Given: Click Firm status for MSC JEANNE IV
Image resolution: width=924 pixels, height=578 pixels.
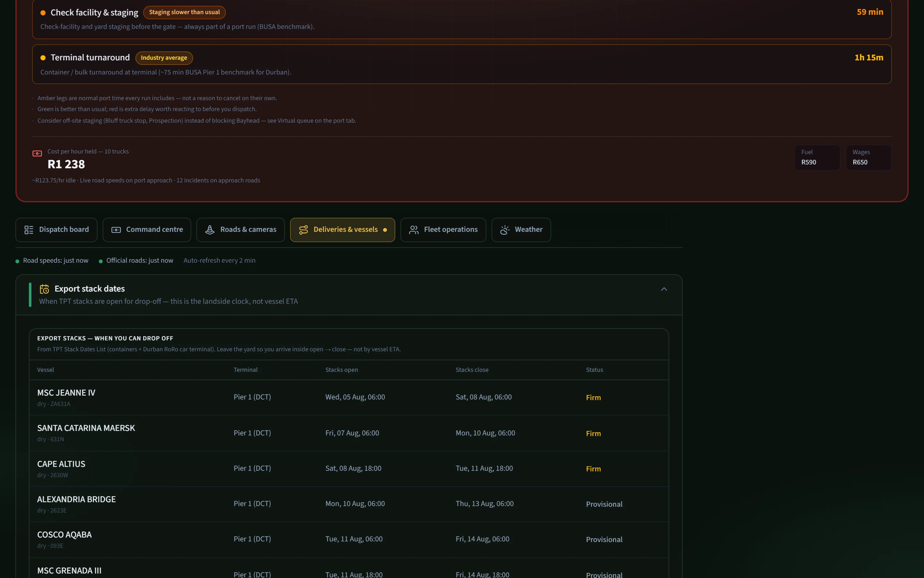Looking at the screenshot, I should click(x=593, y=398).
